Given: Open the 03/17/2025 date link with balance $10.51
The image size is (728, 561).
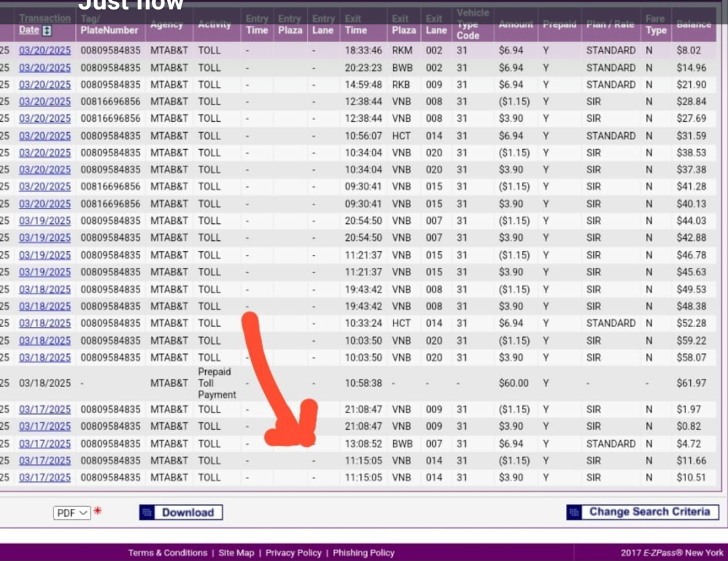Looking at the screenshot, I should tap(45, 478).
